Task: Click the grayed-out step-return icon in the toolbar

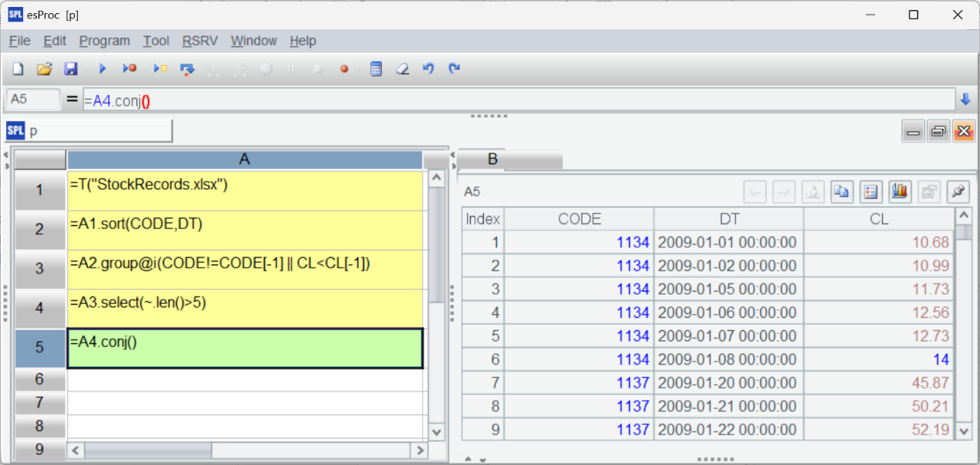Action: (x=239, y=69)
